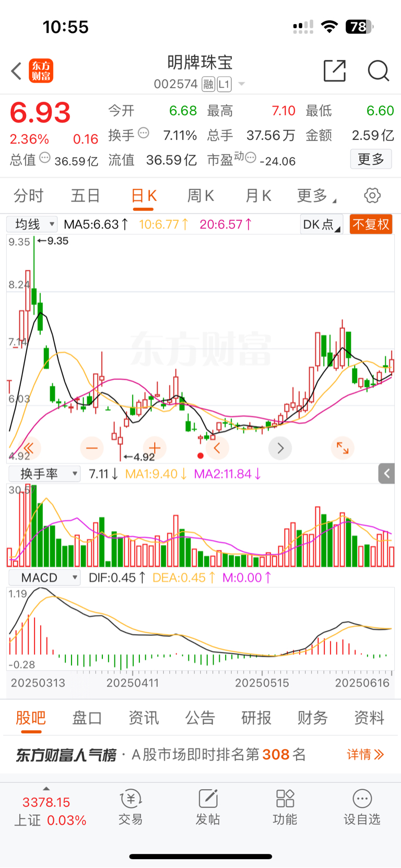Switch to 五日 tab
The image size is (401, 868).
tap(86, 196)
